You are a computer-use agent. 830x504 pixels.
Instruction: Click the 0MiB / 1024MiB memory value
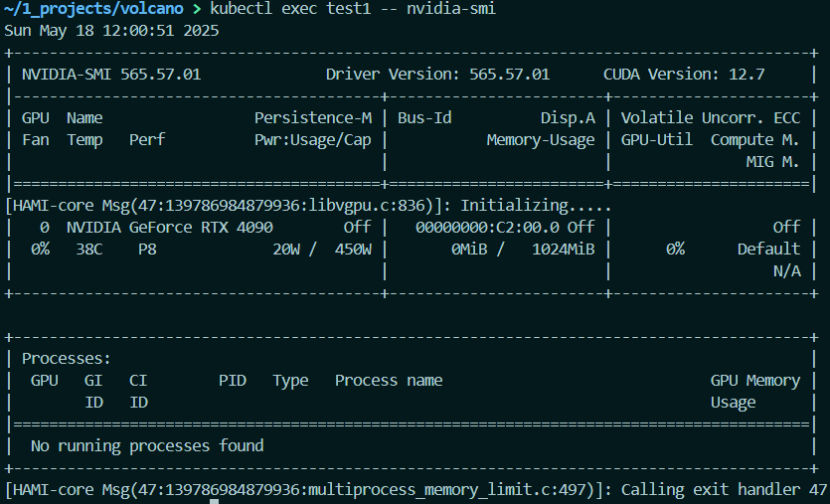pos(523,249)
